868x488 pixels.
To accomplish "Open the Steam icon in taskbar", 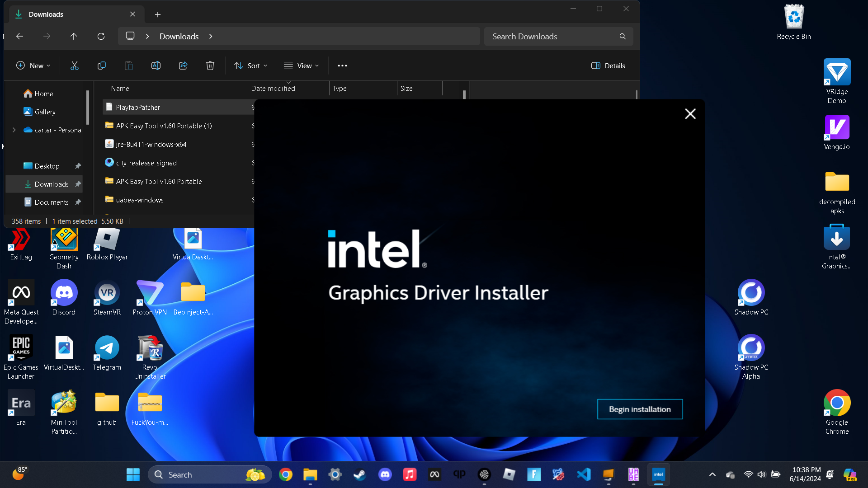I will pyautogui.click(x=360, y=474).
